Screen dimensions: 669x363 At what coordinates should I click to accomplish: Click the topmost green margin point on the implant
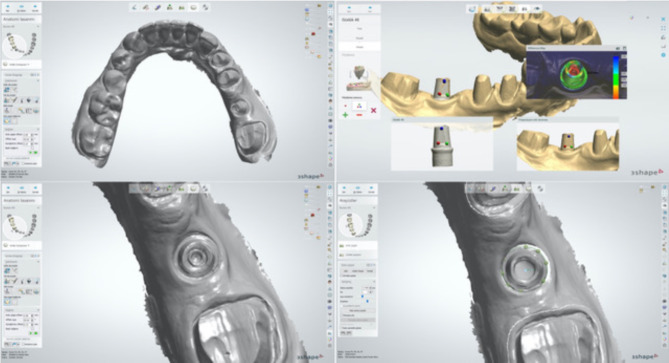click(526, 247)
